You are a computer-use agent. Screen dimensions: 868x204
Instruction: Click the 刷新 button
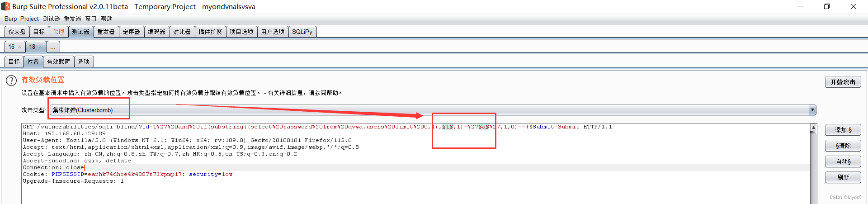click(843, 177)
